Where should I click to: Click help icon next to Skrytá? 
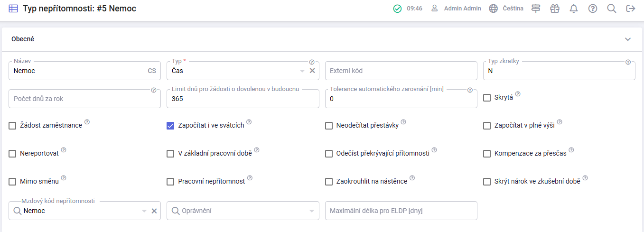click(518, 94)
